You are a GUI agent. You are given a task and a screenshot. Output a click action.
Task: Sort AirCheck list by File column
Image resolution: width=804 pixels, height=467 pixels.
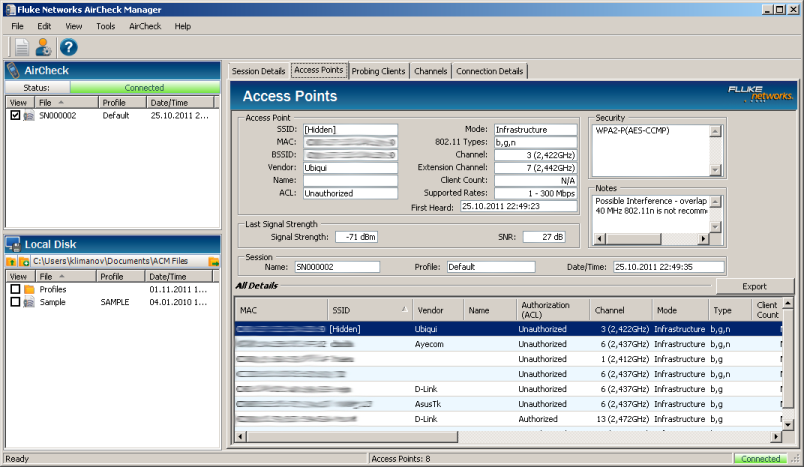pyautogui.click(x=67, y=103)
